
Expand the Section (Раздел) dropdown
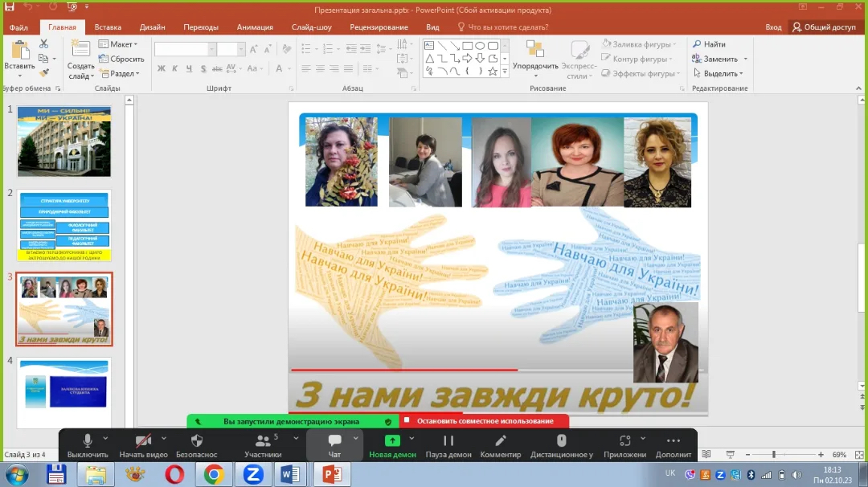pyautogui.click(x=119, y=73)
